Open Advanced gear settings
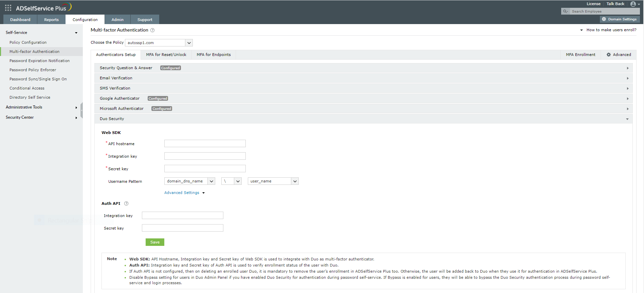Image resolution: width=644 pixels, height=293 pixels. click(x=619, y=55)
